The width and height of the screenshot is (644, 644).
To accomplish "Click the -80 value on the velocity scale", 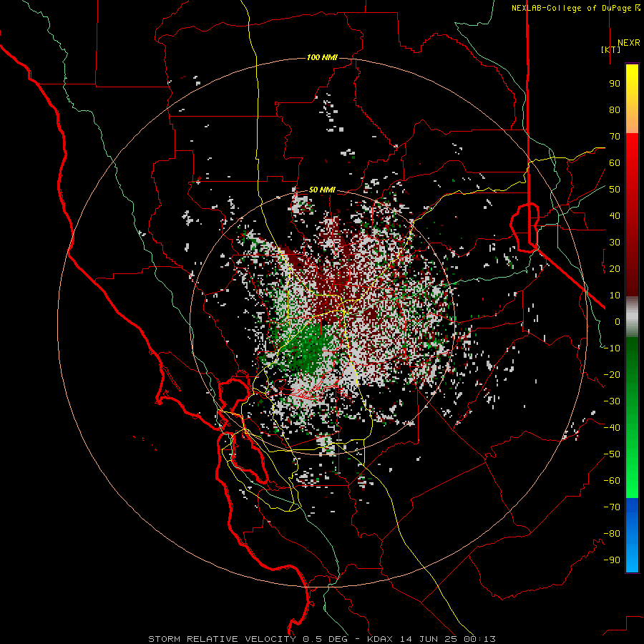I will 612,534.
